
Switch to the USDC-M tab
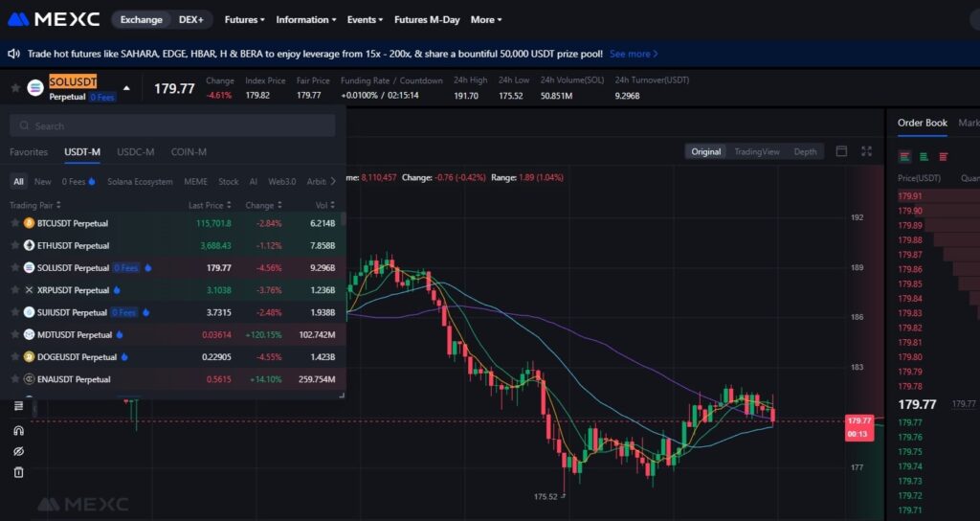[x=136, y=152]
